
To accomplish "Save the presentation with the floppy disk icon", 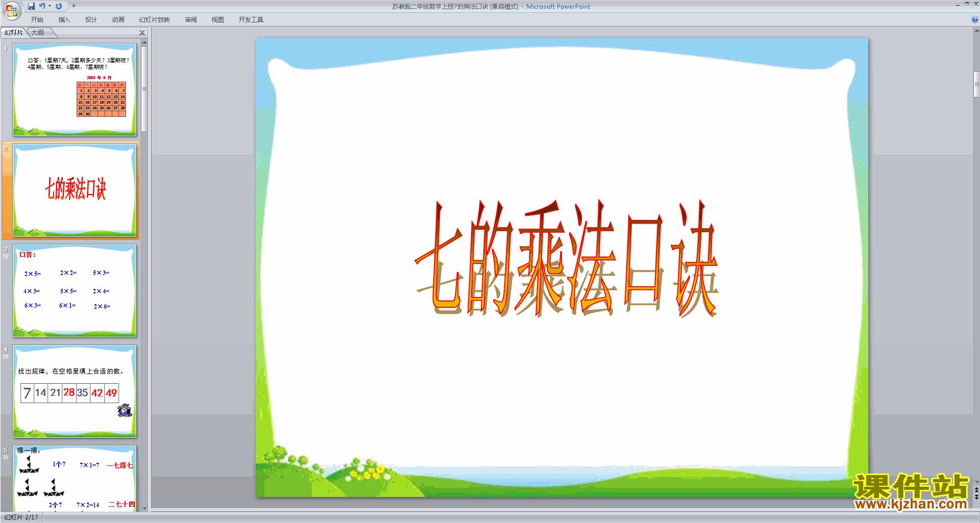I will (x=31, y=6).
